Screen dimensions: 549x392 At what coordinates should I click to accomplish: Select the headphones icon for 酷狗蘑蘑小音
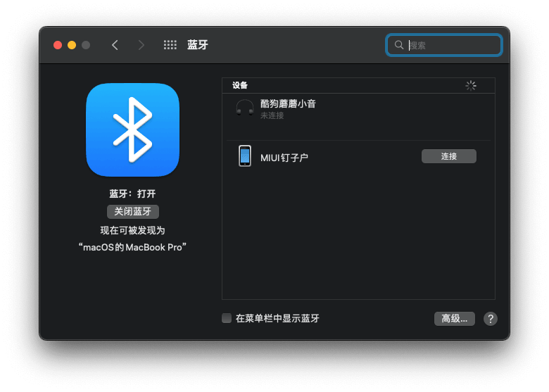[245, 108]
